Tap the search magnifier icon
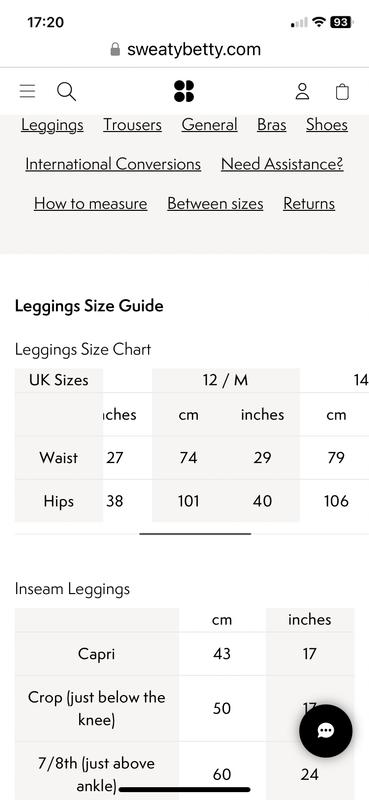 coord(66,92)
